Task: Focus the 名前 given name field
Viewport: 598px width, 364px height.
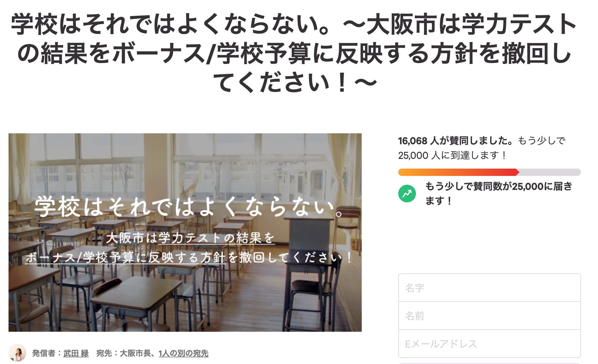Action: tap(489, 316)
